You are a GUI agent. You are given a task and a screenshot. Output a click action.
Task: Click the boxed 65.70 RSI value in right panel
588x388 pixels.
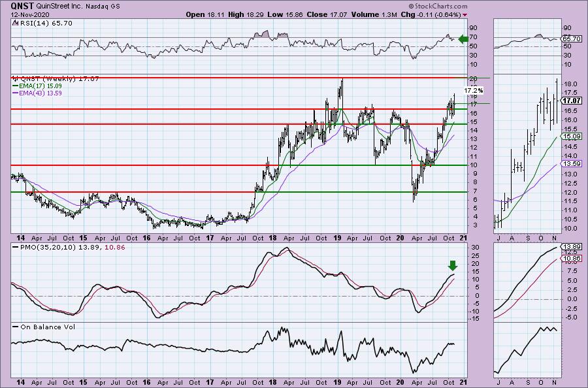[x=572, y=39]
